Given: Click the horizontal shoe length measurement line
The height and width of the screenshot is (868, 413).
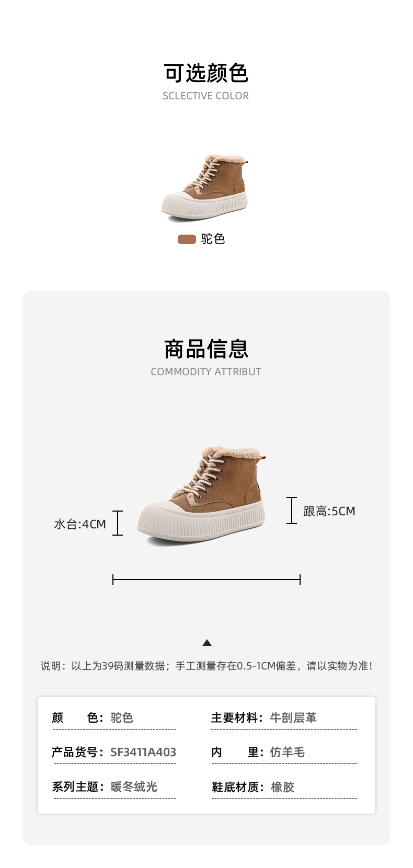Looking at the screenshot, I should pyautogui.click(x=206, y=579).
